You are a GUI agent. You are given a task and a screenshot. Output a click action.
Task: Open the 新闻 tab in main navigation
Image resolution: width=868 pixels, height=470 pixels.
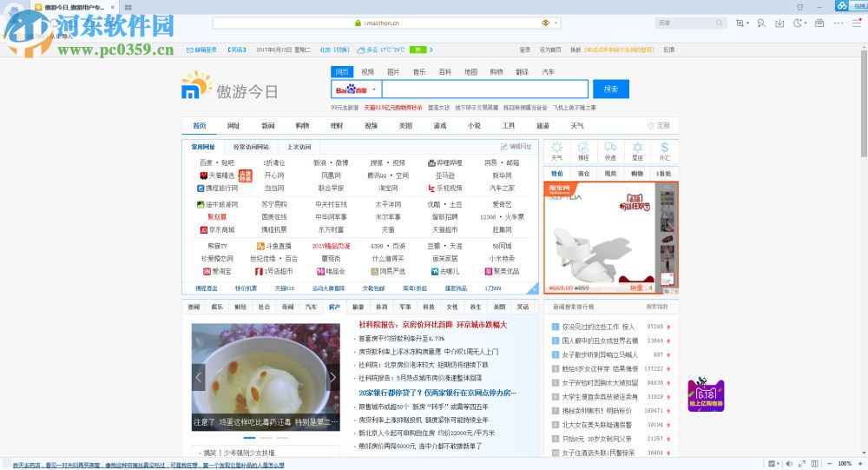click(x=268, y=126)
